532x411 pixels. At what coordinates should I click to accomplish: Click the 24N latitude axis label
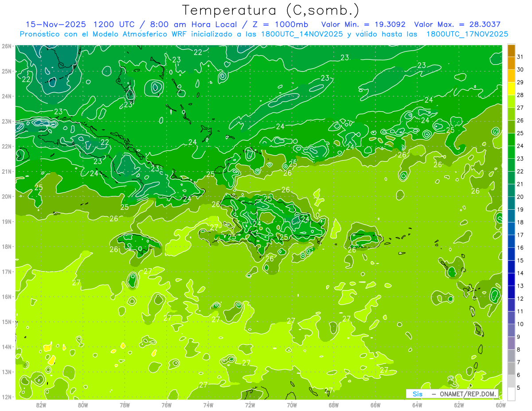pyautogui.click(x=7, y=96)
